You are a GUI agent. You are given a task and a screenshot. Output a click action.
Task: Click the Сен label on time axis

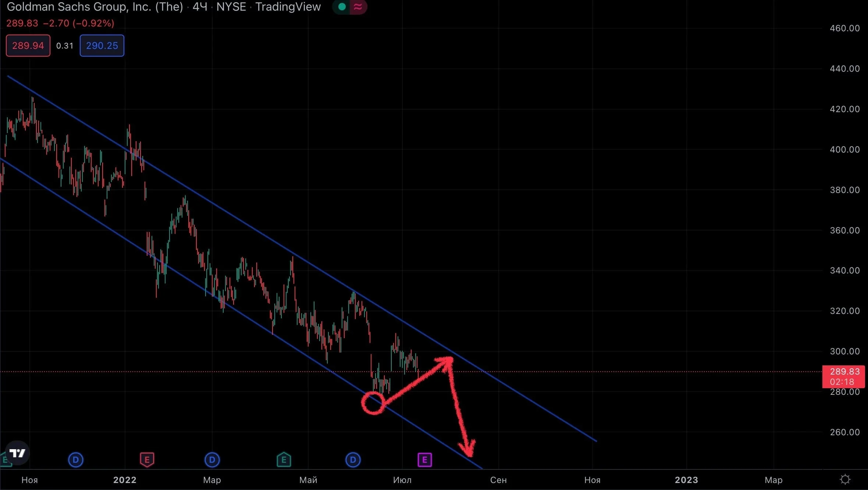point(498,480)
